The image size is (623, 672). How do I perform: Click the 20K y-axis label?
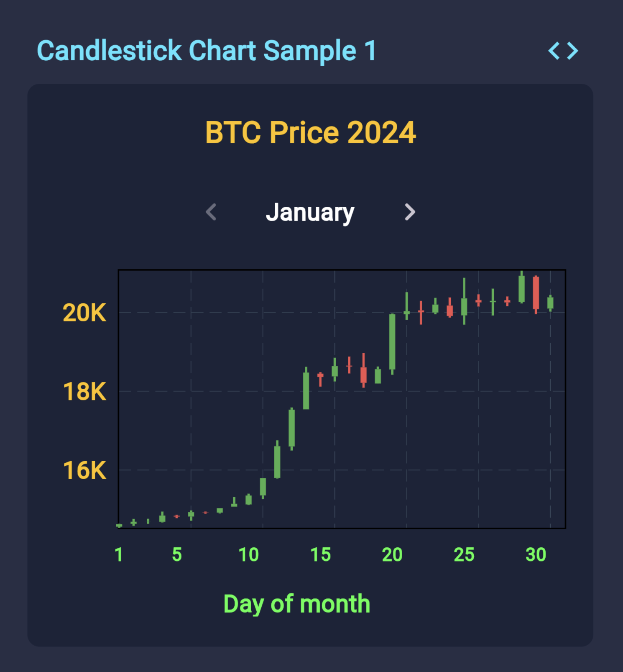click(x=84, y=313)
